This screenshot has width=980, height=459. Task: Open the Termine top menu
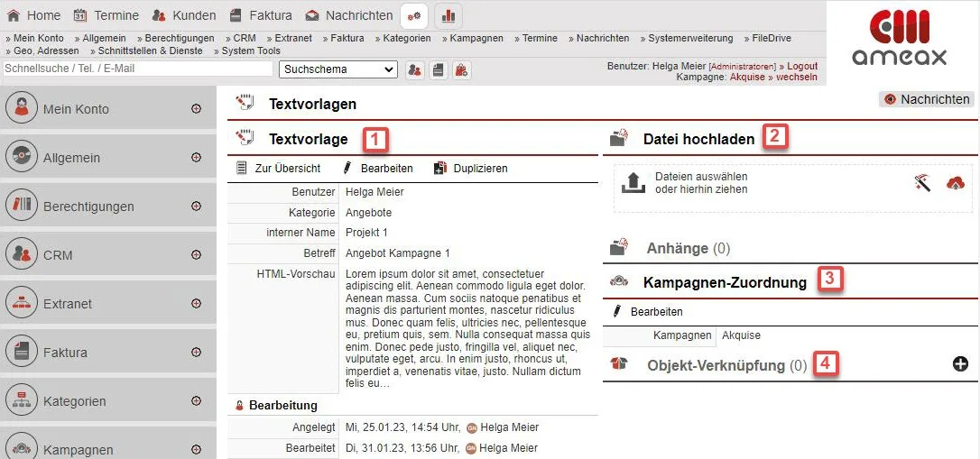click(x=106, y=15)
